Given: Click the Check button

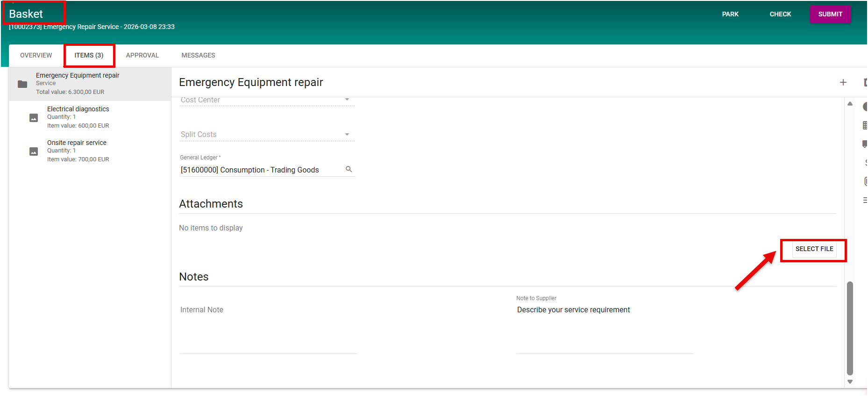Looking at the screenshot, I should pos(780,14).
